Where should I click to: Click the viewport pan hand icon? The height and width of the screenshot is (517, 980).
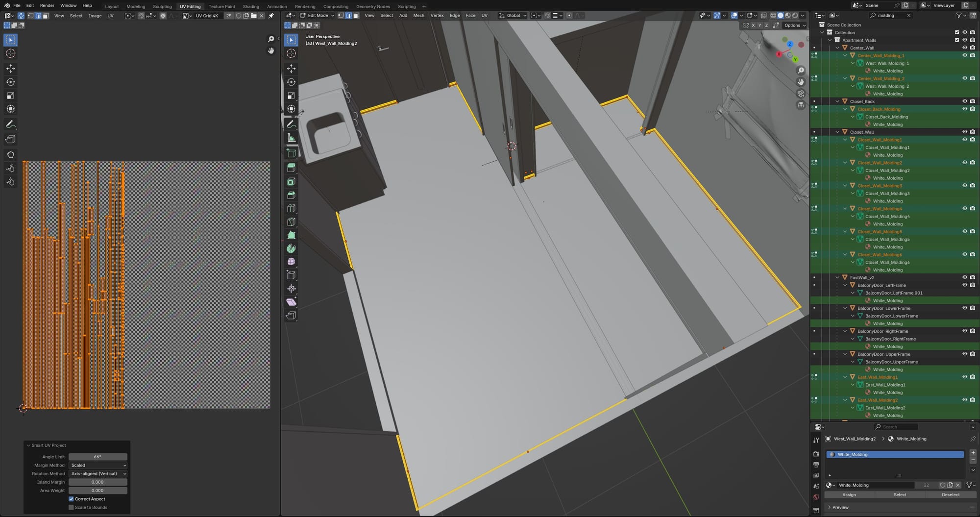[x=801, y=82]
